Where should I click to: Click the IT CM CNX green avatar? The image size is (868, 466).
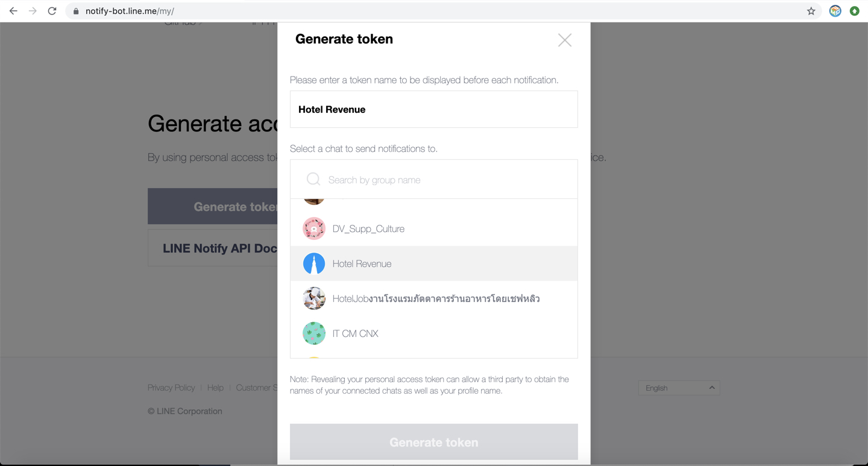314,333
